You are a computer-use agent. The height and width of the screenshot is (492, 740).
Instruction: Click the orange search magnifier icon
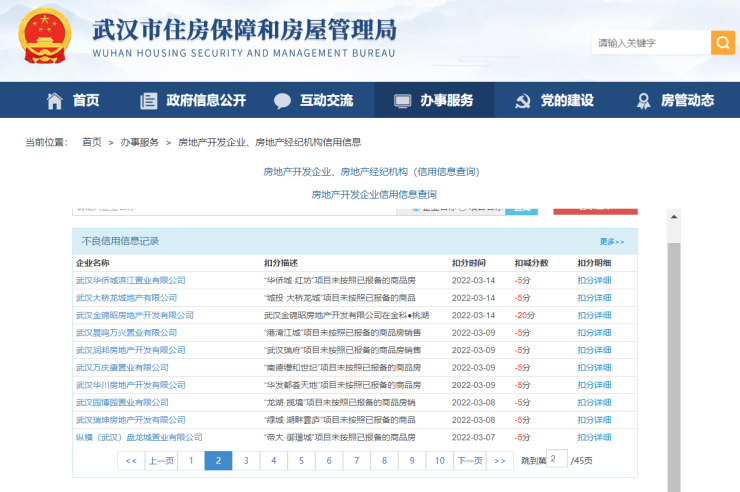pyautogui.click(x=722, y=42)
